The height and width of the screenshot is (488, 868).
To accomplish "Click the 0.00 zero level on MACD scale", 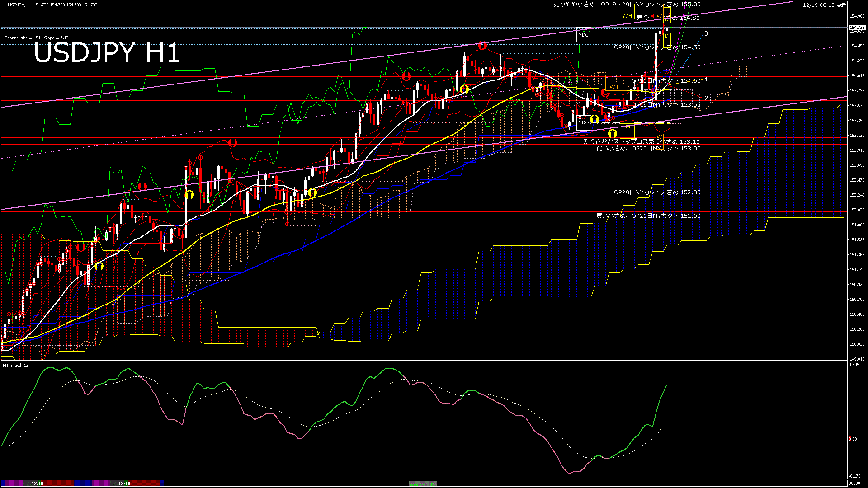I will (853, 439).
